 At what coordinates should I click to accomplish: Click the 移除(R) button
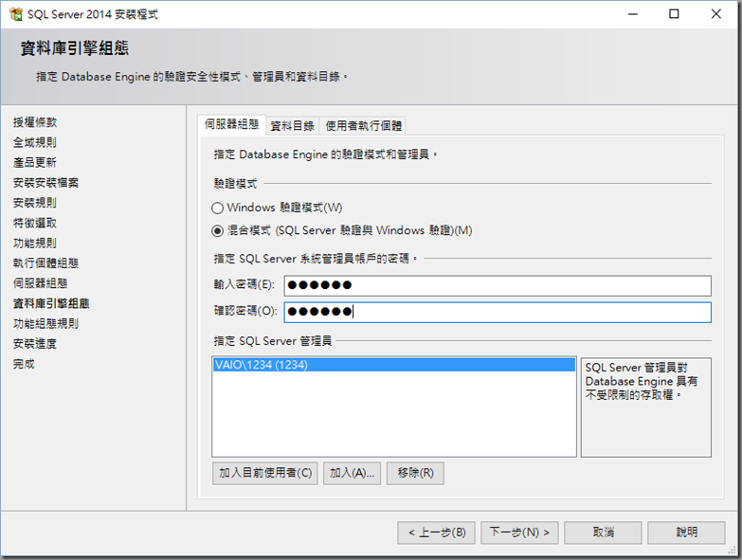[415, 473]
